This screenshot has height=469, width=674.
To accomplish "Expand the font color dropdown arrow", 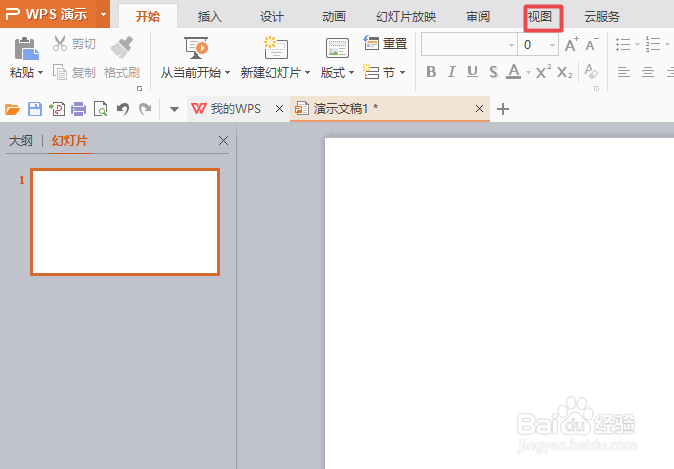I will click(528, 73).
